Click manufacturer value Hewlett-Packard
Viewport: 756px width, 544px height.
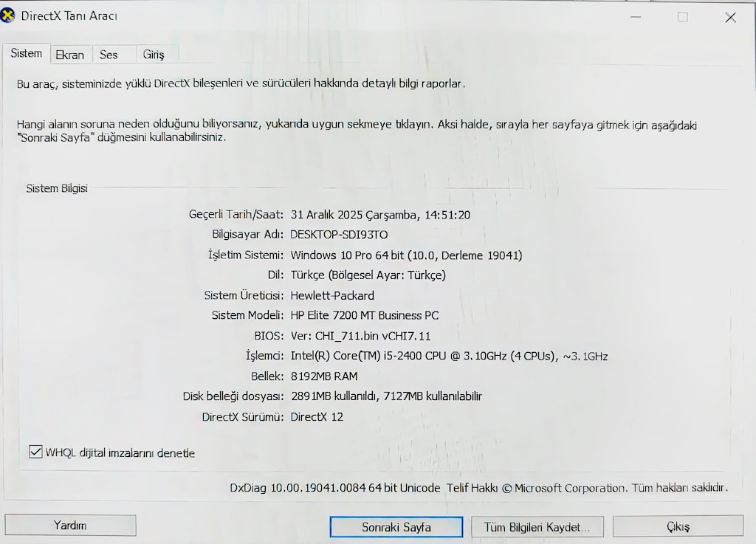[x=332, y=295]
